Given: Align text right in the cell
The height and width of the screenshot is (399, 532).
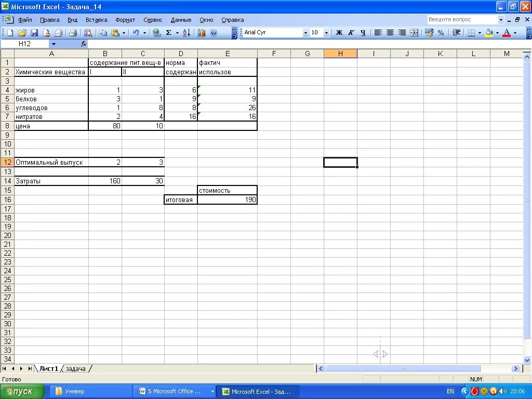Looking at the screenshot, I should click(402, 33).
